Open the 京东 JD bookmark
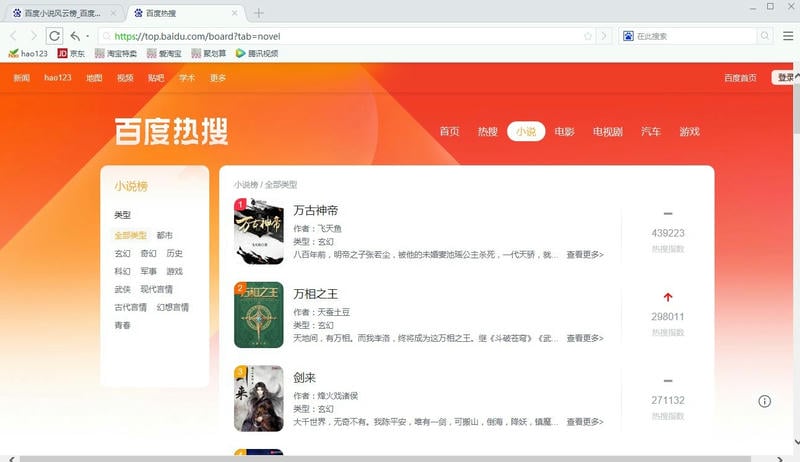This screenshot has height=462, width=800. pos(71,53)
